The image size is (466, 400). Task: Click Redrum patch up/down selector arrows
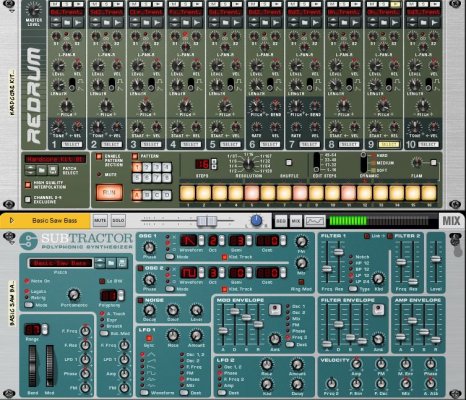pyautogui.click(x=30, y=170)
